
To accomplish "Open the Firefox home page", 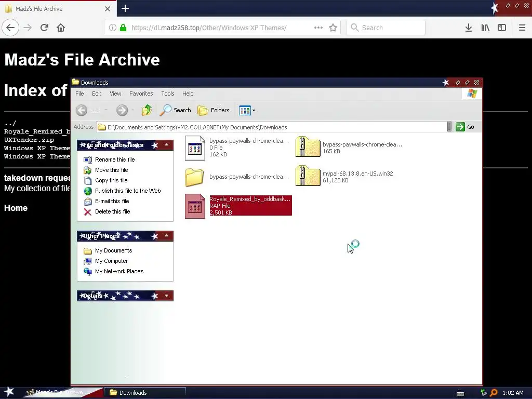I will pyautogui.click(x=61, y=28).
